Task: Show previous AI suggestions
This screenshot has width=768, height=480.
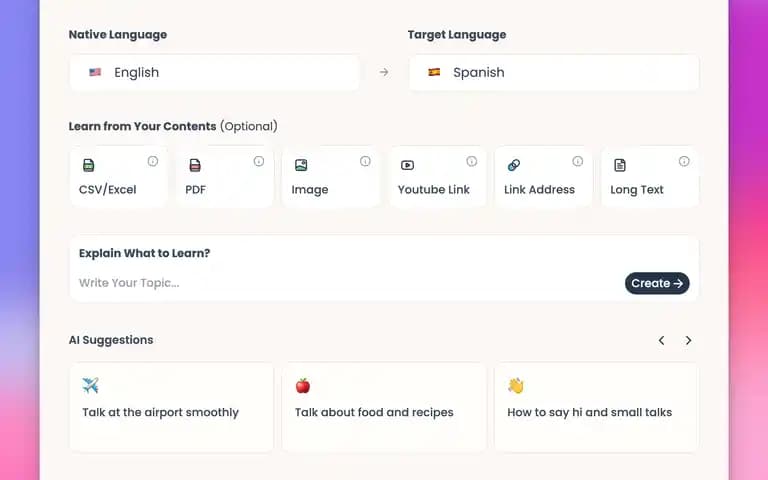Action: tap(662, 340)
